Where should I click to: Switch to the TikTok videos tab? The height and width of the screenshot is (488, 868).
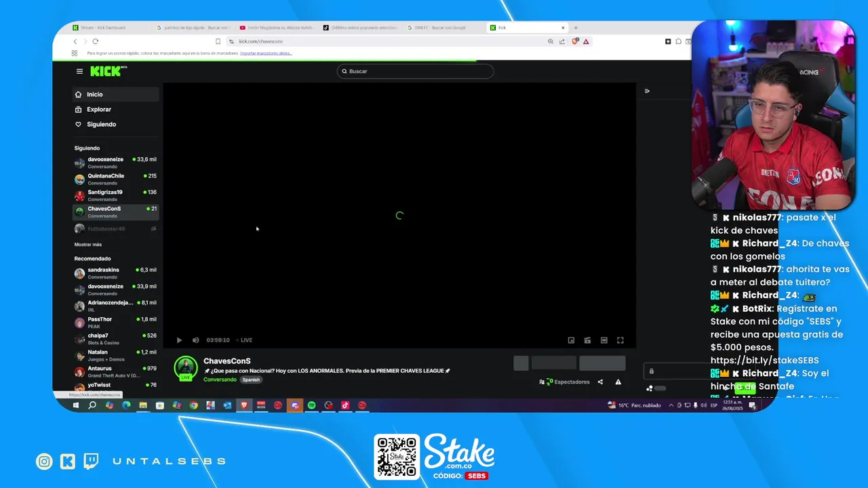(x=359, y=28)
